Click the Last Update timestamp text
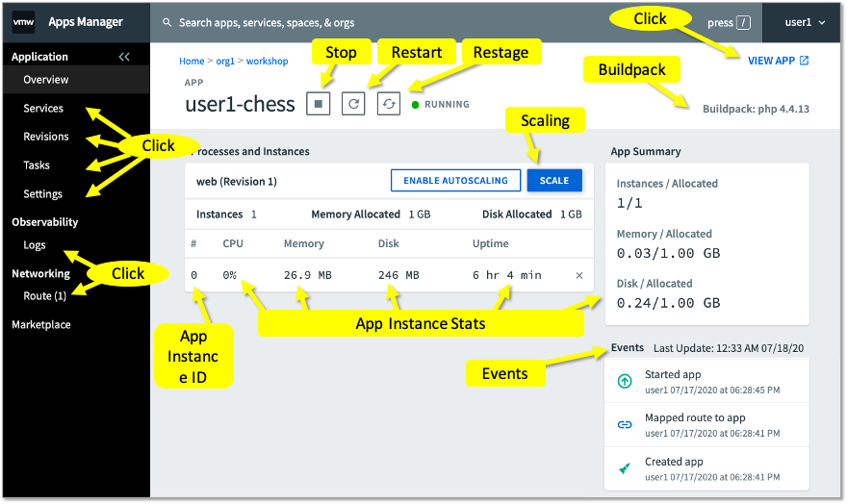 (x=729, y=348)
